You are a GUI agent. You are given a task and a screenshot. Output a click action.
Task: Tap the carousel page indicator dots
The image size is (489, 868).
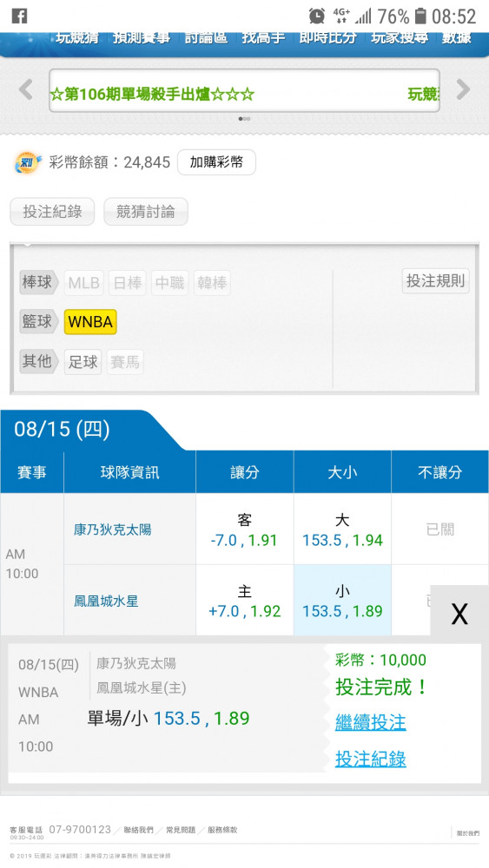coord(244,118)
